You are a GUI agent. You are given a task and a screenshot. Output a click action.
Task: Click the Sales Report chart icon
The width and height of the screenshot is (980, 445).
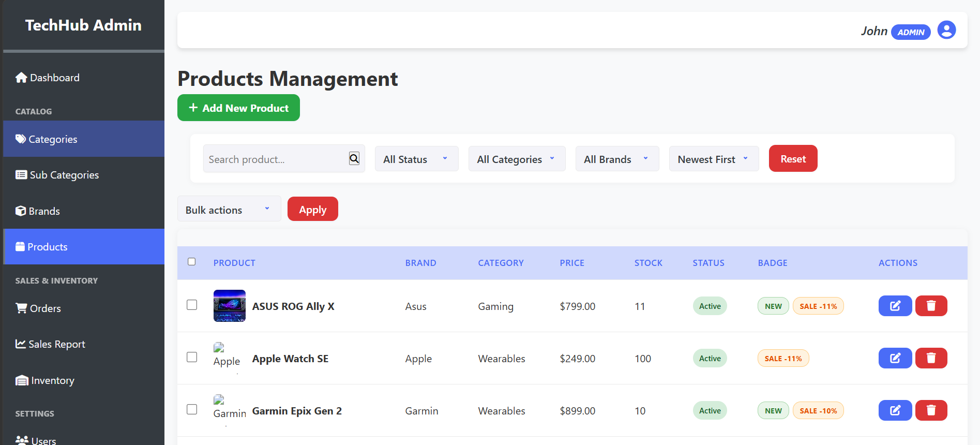point(21,344)
